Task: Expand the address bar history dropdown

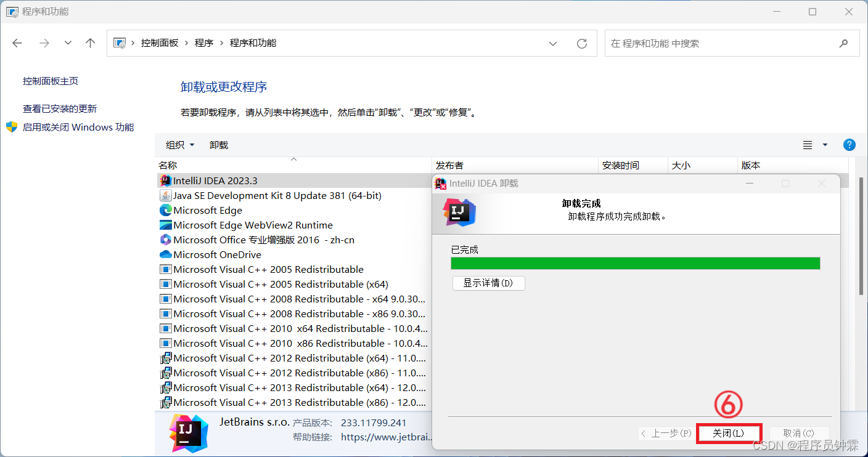Action: (554, 44)
